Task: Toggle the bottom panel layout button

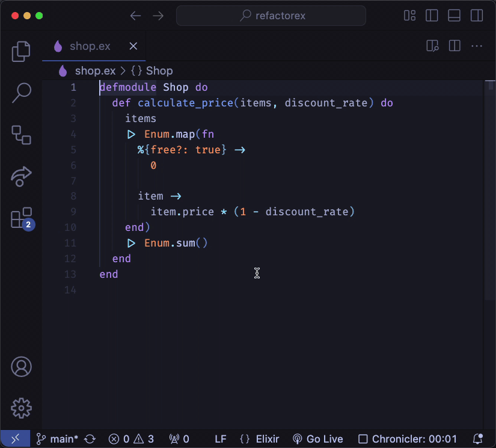Action: tap(454, 16)
